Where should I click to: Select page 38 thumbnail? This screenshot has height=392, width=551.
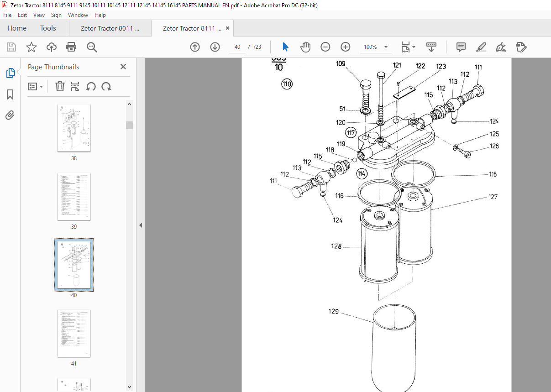point(74,128)
